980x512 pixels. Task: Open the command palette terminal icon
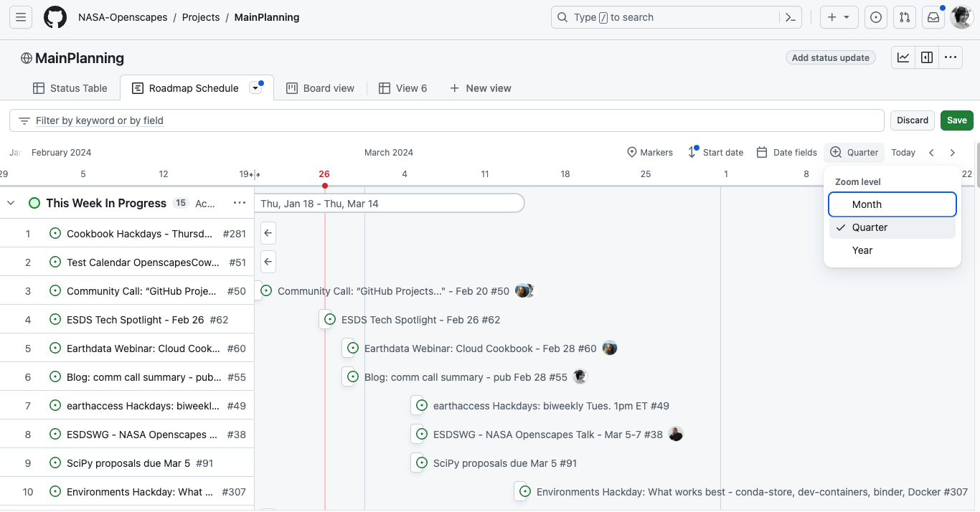pyautogui.click(x=790, y=17)
